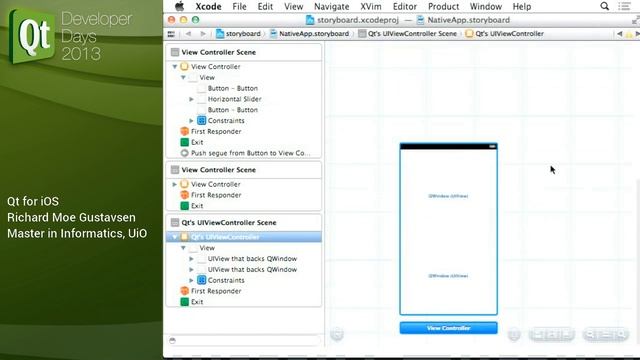Expand the Horizontal Slider row

(191, 99)
